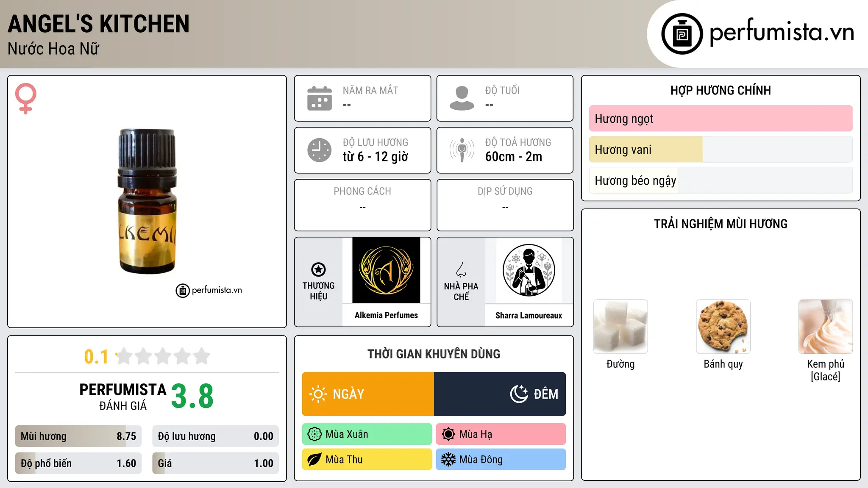
Task: Select the Đường sugar cubes note image
Action: [620, 327]
